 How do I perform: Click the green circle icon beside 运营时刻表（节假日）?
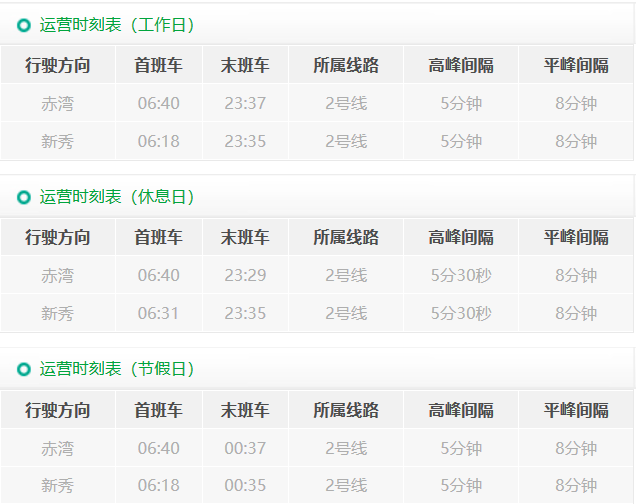pos(24,370)
